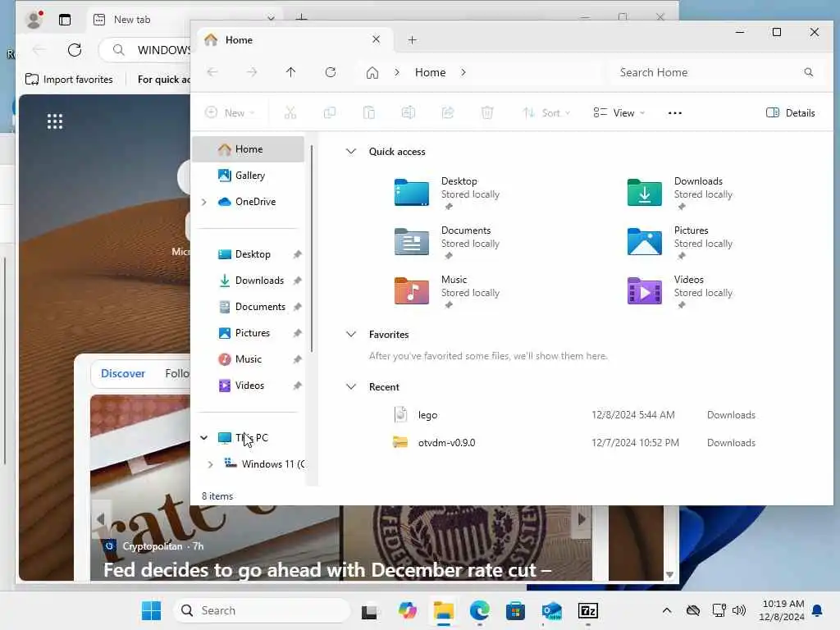
Task: Open the Cryptopolitan Fed rate cut headline
Action: pyautogui.click(x=327, y=569)
